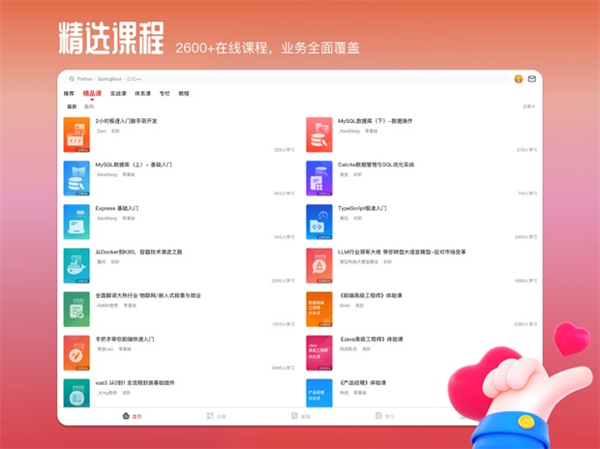Open the Express 基础入门 course icon

[77, 222]
